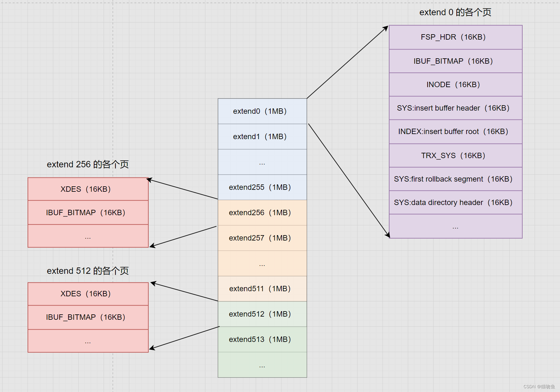
Task: Click XDES (16KB) cell under extend 512
Action: pyautogui.click(x=88, y=294)
